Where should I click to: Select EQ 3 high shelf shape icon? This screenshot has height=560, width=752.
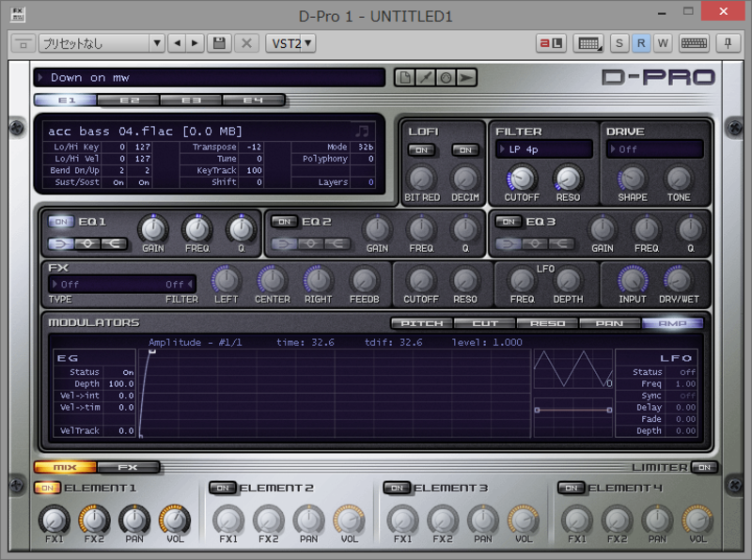click(560, 244)
